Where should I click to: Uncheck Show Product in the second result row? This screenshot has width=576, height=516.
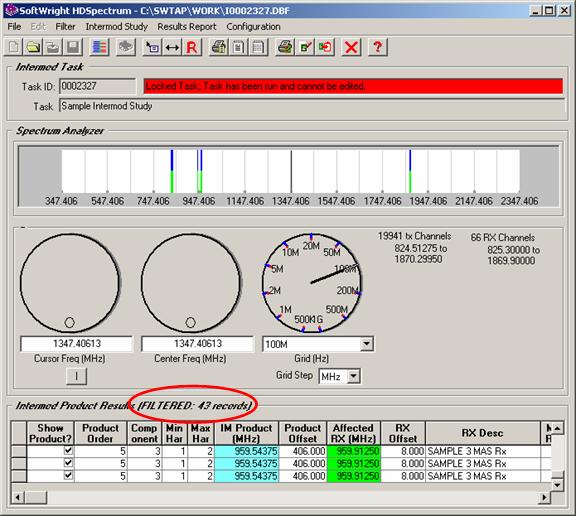pos(68,463)
